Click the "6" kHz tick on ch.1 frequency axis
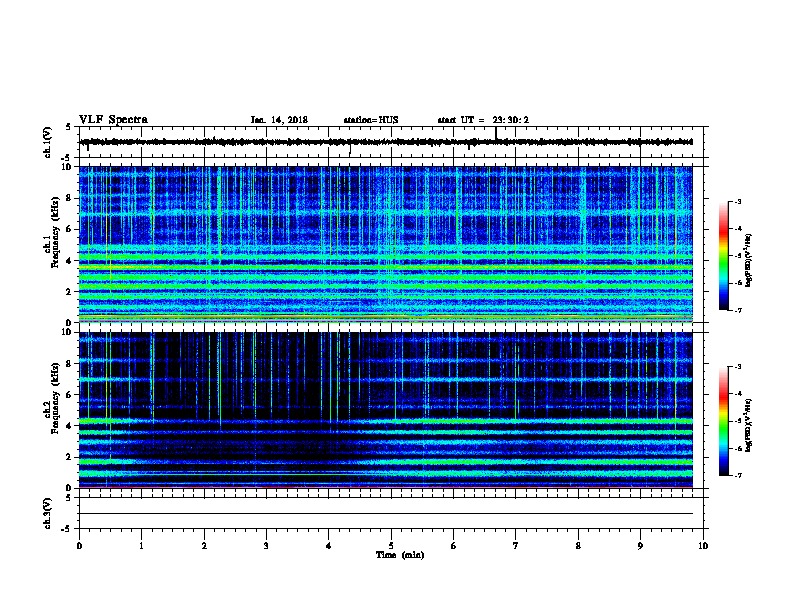 click(69, 229)
